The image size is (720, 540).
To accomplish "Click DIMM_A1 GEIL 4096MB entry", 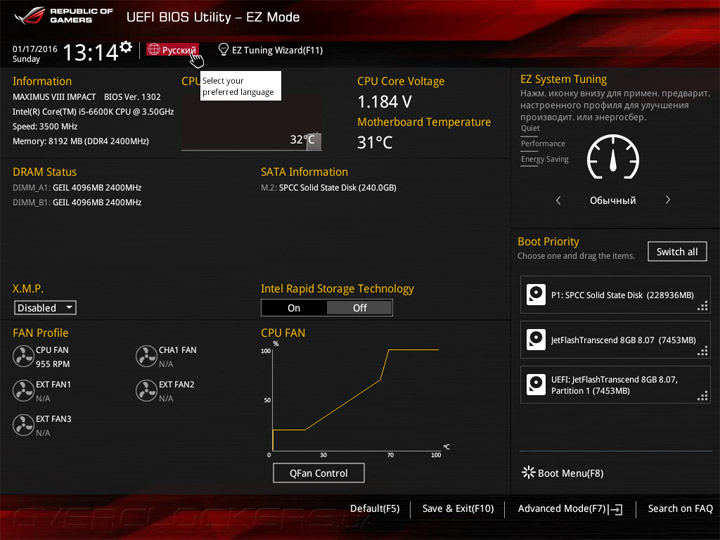I will 77,187.
